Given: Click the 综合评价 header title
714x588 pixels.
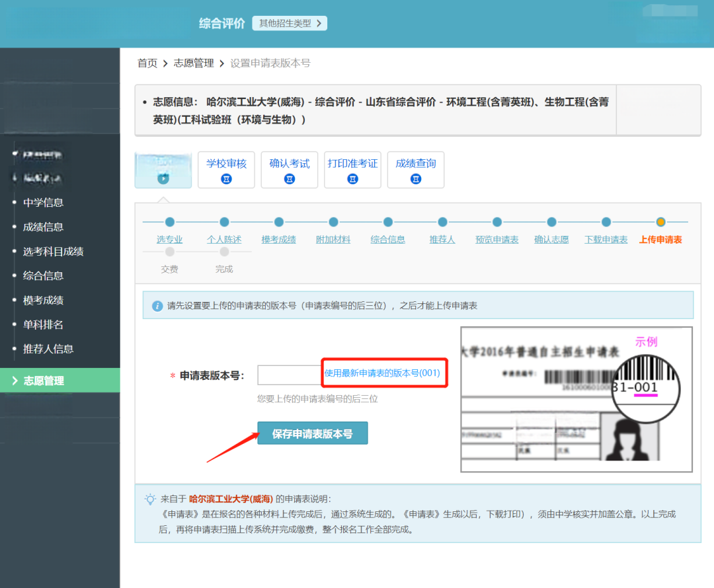Looking at the screenshot, I should [221, 23].
